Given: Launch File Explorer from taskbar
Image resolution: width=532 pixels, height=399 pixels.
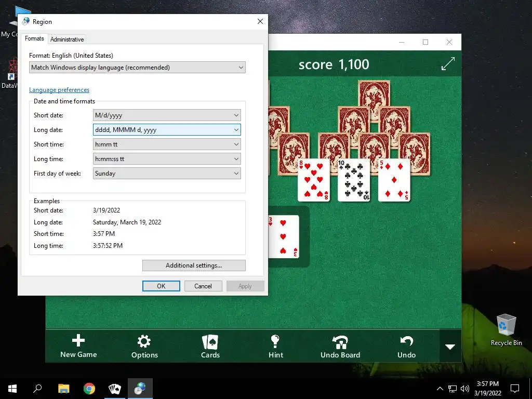Looking at the screenshot, I should point(63,389).
